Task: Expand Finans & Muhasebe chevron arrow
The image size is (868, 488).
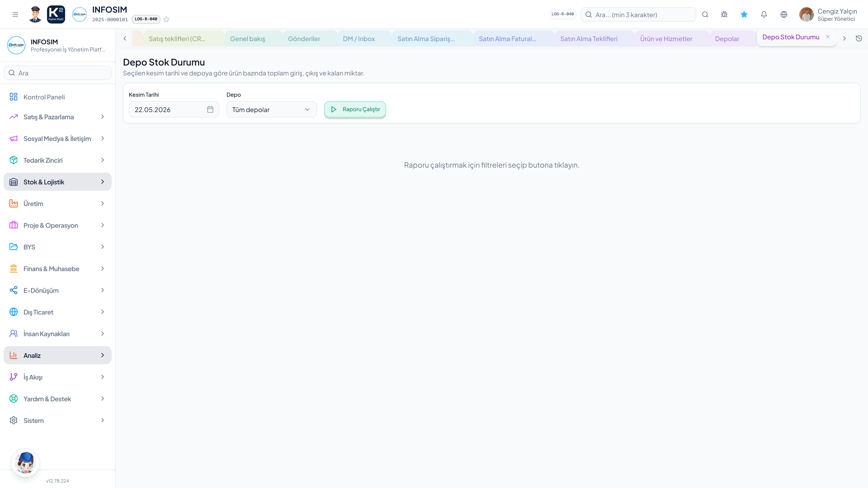Action: tap(102, 268)
